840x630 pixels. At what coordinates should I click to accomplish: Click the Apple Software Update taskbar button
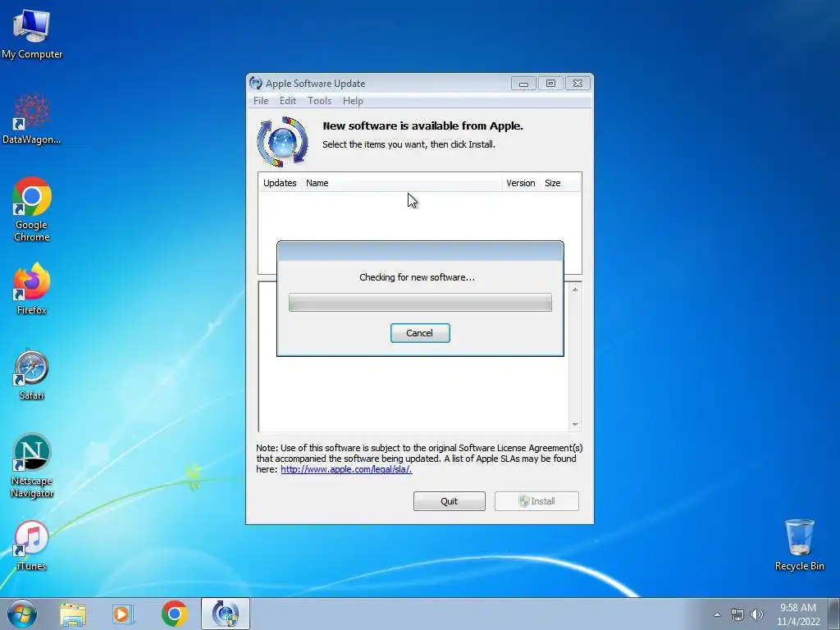[x=226, y=614]
